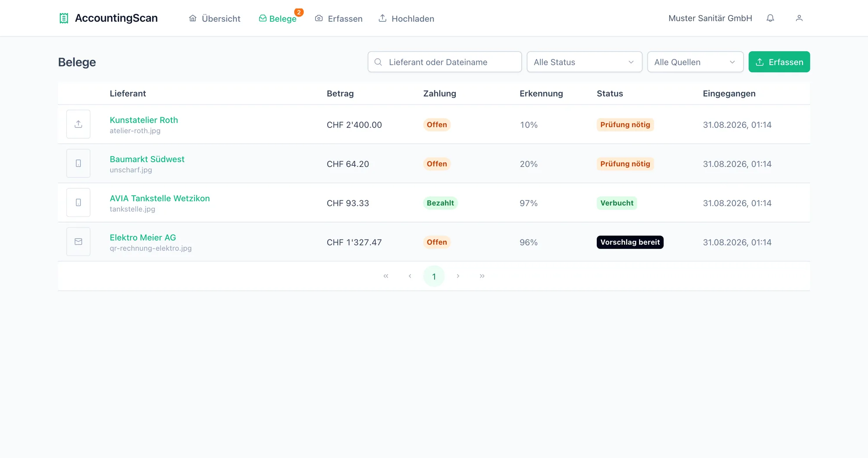
Task: Open Kunstatelier Roth receipt link
Action: click(144, 120)
